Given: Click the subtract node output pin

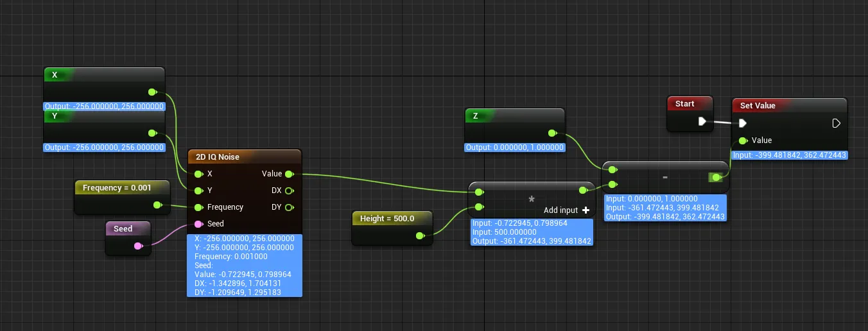Looking at the screenshot, I should pyautogui.click(x=716, y=177).
